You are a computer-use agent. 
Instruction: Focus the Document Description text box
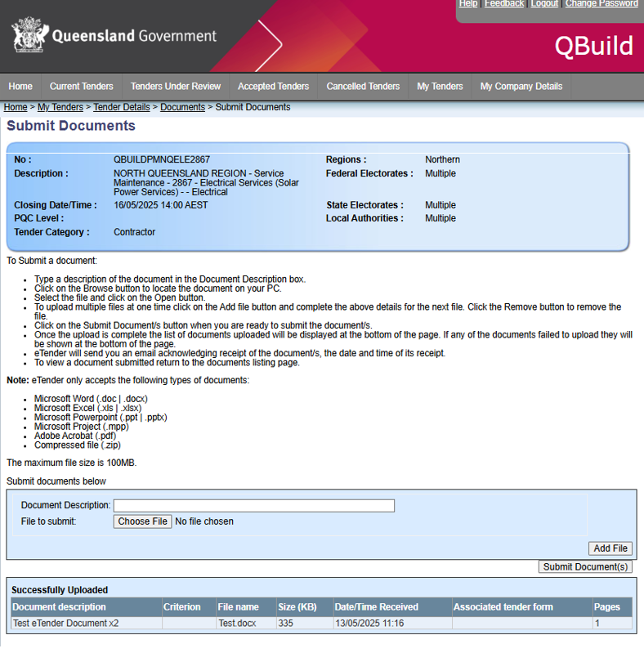click(254, 506)
